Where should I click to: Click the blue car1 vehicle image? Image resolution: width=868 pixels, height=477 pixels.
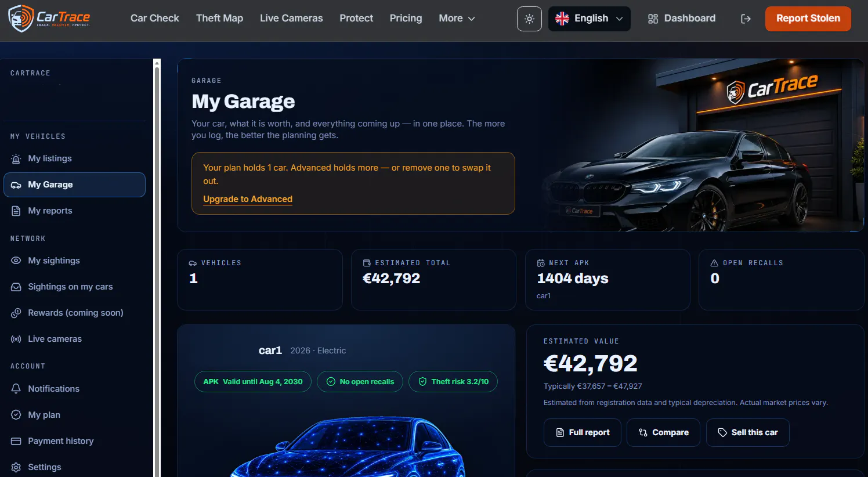pos(347,447)
